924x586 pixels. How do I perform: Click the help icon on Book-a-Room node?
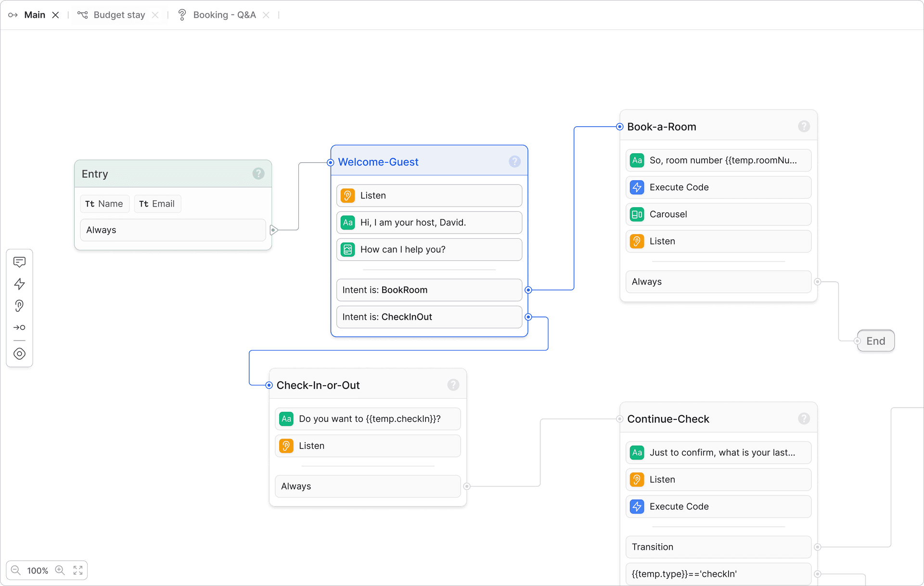tap(804, 126)
